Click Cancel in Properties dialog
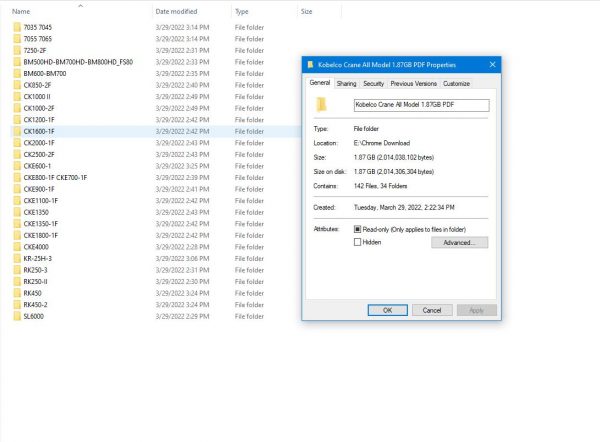Image resolution: width=600 pixels, height=442 pixels. pyautogui.click(x=432, y=310)
